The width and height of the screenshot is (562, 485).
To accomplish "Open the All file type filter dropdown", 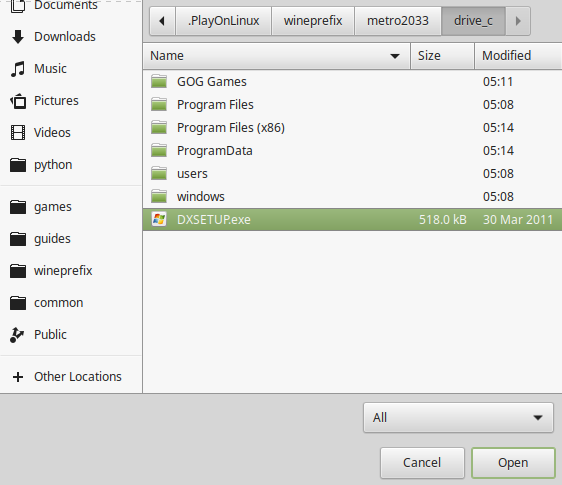I will coord(458,418).
